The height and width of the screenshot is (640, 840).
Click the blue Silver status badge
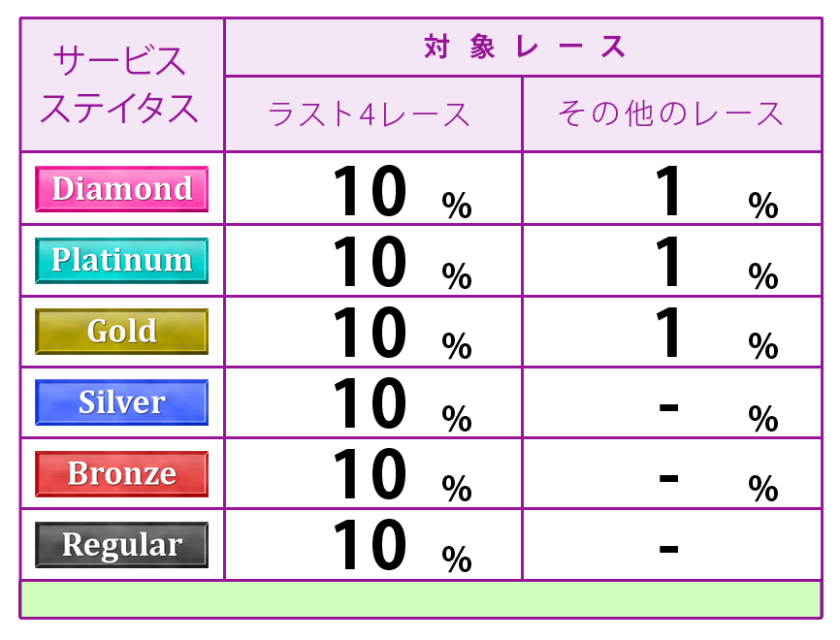tap(121, 402)
